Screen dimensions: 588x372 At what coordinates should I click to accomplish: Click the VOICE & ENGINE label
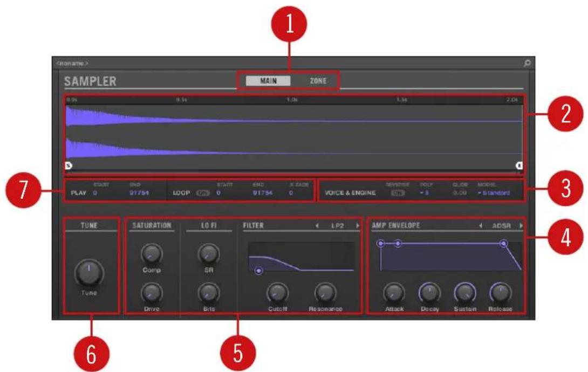point(350,193)
